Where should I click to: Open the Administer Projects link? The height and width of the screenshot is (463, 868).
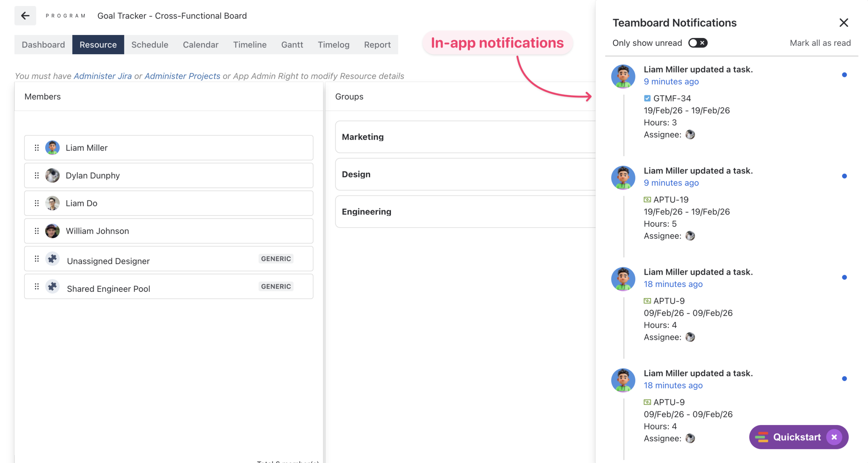click(x=182, y=76)
